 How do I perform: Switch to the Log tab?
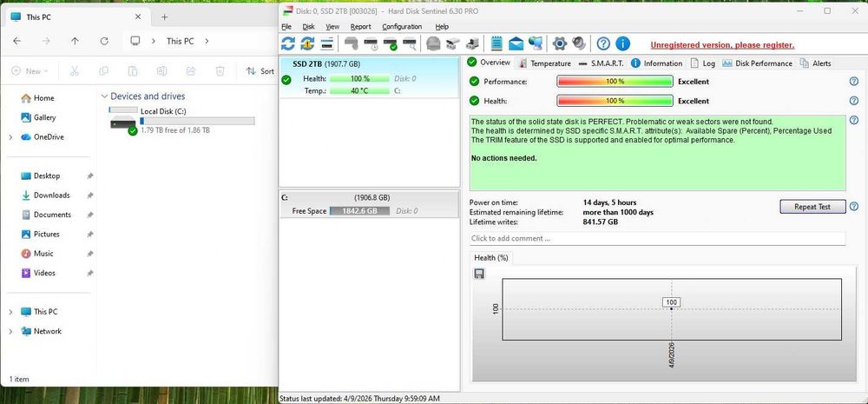coord(702,63)
